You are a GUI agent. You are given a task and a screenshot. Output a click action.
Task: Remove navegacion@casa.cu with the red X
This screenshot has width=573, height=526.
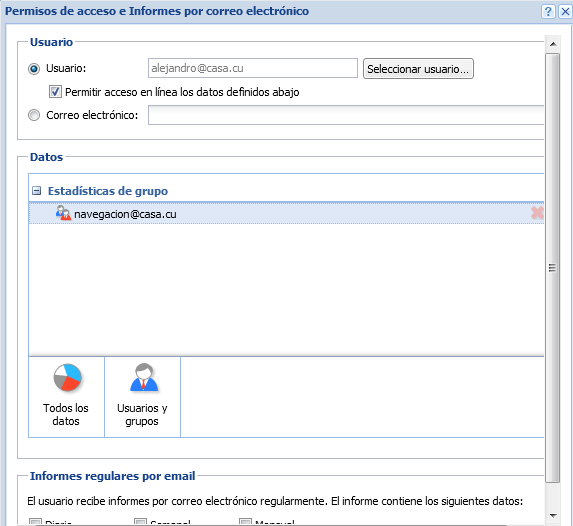click(x=537, y=213)
